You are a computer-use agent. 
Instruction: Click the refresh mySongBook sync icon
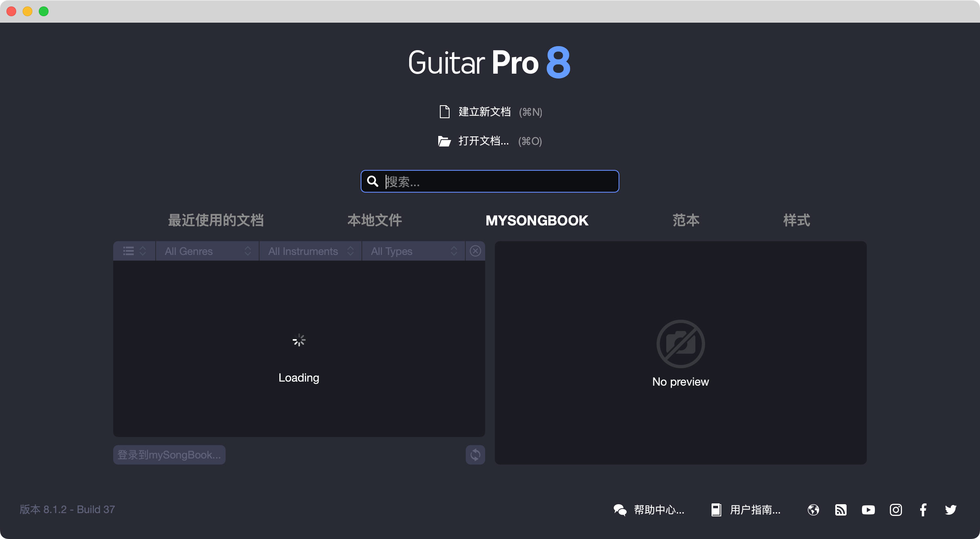(x=475, y=455)
